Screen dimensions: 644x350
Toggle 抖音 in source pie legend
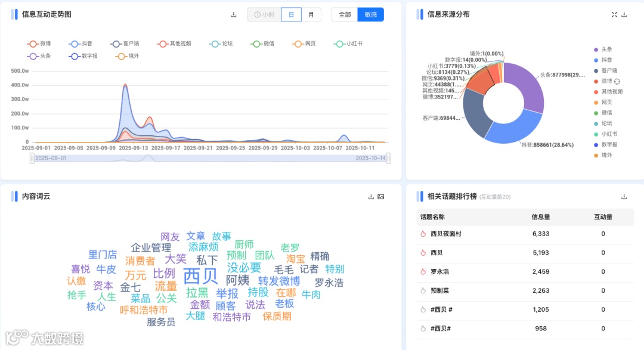pyautogui.click(x=603, y=60)
